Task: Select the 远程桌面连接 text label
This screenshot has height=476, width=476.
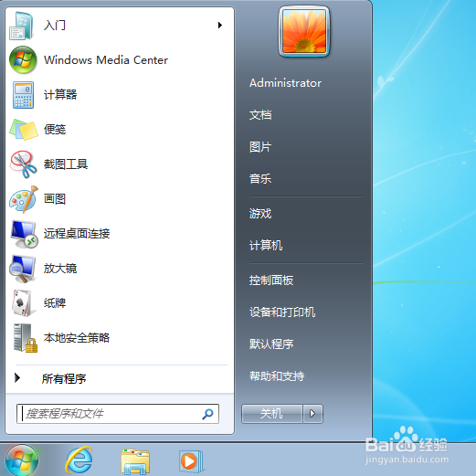Action: coord(77,234)
